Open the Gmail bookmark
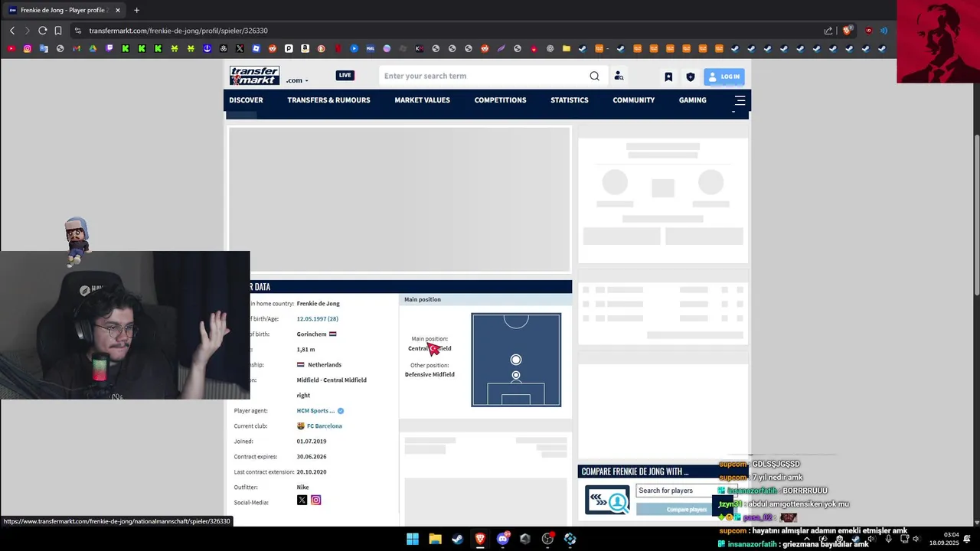Image resolution: width=980 pixels, height=551 pixels. (77, 48)
